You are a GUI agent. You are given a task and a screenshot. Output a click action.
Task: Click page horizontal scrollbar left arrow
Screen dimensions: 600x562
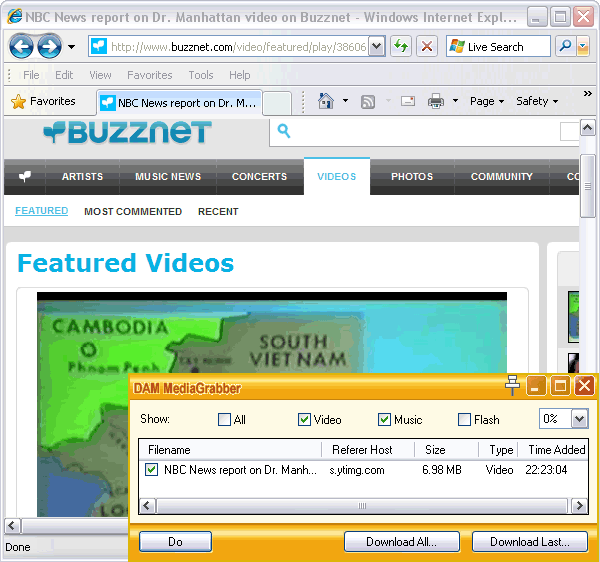(12, 526)
